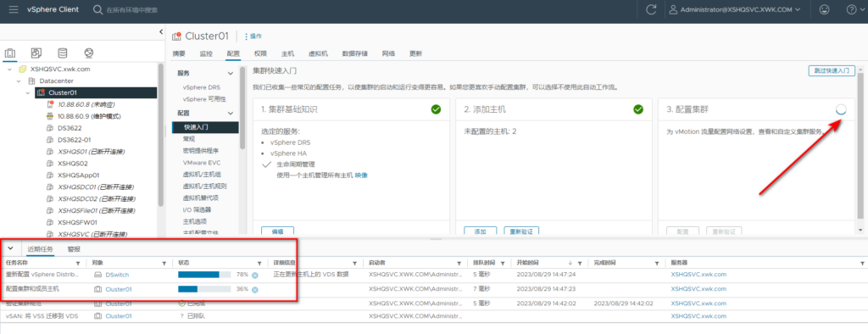Filter the 任务名称 column
868x334 pixels.
pyautogui.click(x=77, y=263)
